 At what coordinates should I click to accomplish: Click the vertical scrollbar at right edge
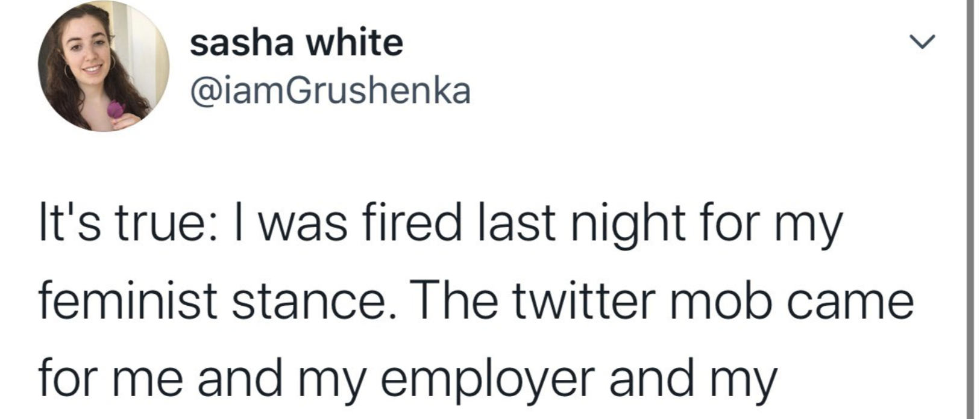(x=970, y=209)
